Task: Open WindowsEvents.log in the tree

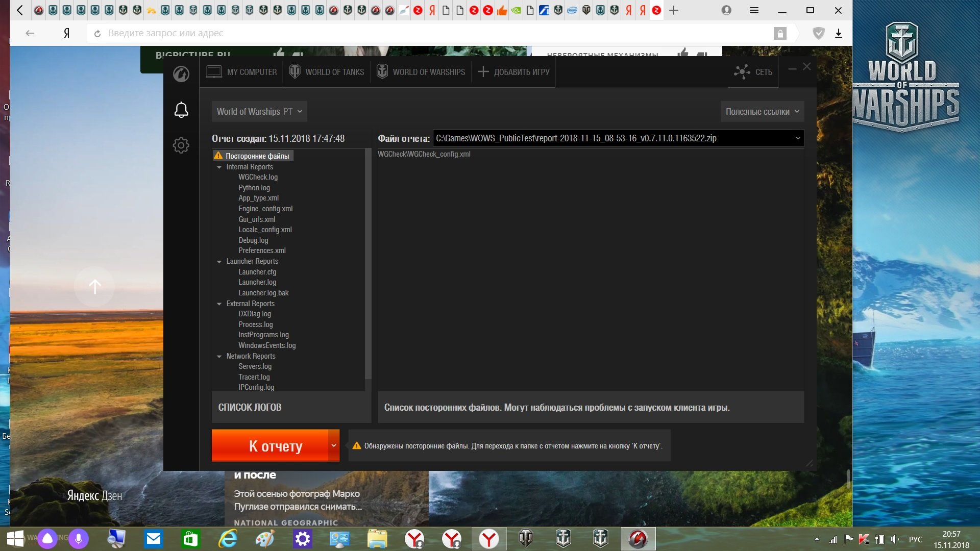Action: (267, 345)
